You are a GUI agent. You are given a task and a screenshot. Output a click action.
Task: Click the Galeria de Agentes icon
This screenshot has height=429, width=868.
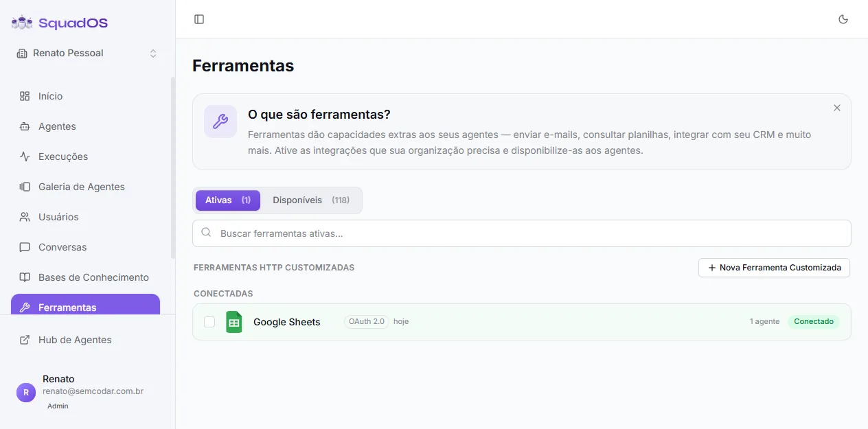(x=25, y=187)
